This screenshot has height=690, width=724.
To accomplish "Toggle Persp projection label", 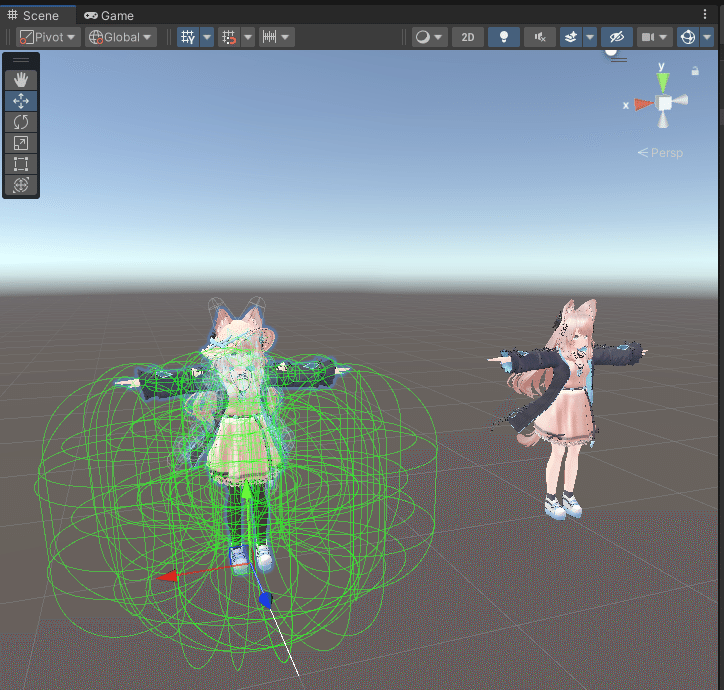I will coord(660,152).
